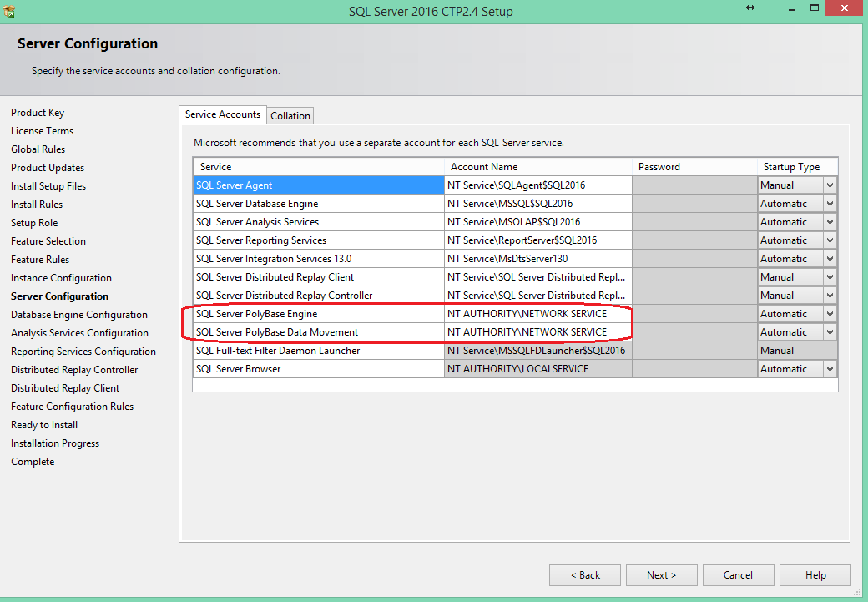Click Instance Configuration in the steps list

(62, 278)
